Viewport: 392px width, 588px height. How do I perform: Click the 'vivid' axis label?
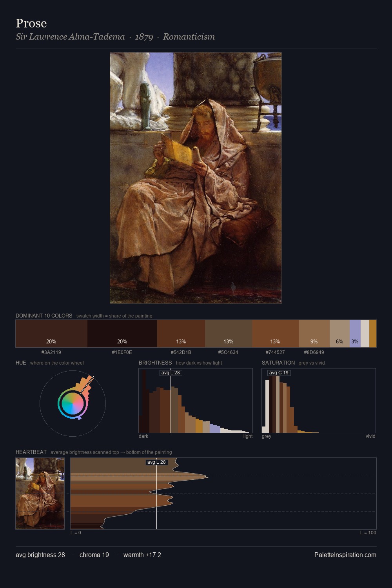point(370,436)
